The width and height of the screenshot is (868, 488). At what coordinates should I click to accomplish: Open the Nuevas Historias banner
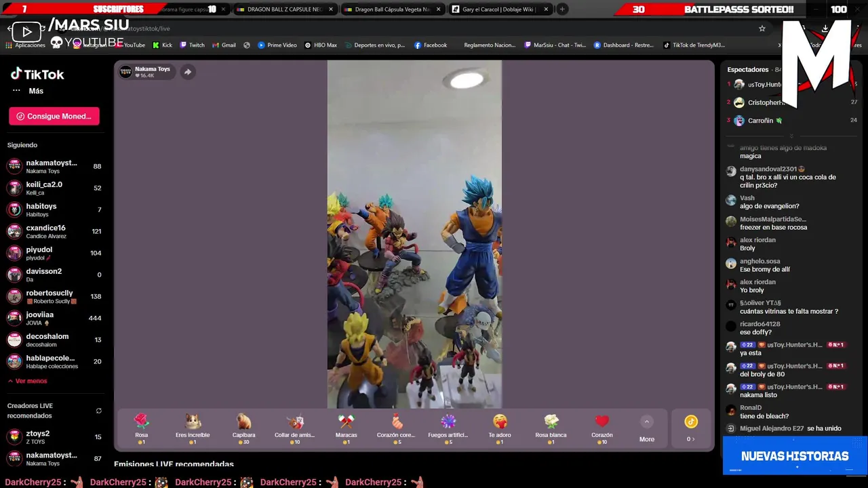click(795, 455)
